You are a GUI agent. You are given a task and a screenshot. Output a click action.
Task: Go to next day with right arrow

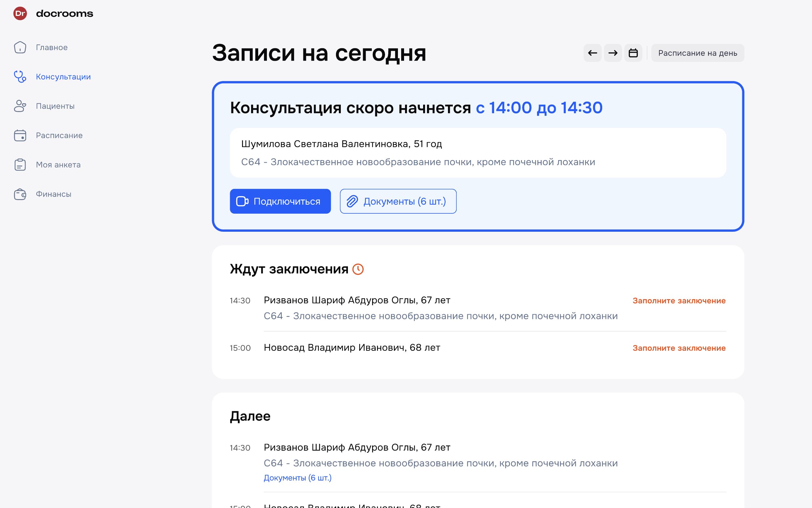(613, 53)
